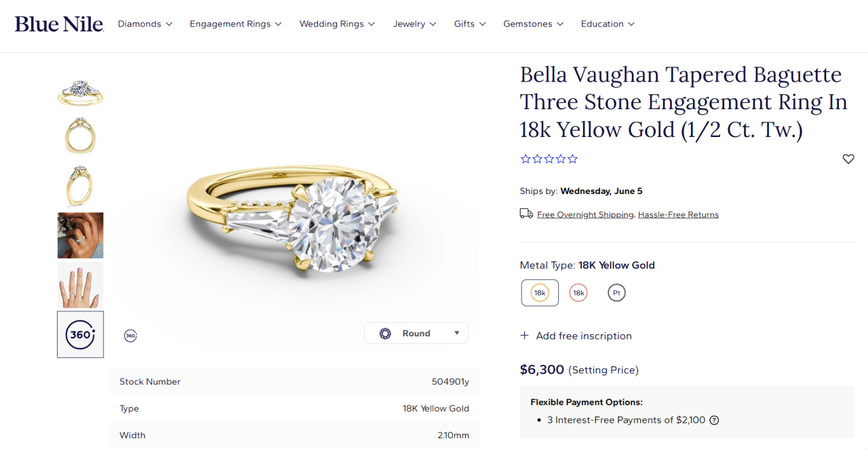This screenshot has height=449, width=868.
Task: Open the Education menu
Action: pos(608,24)
